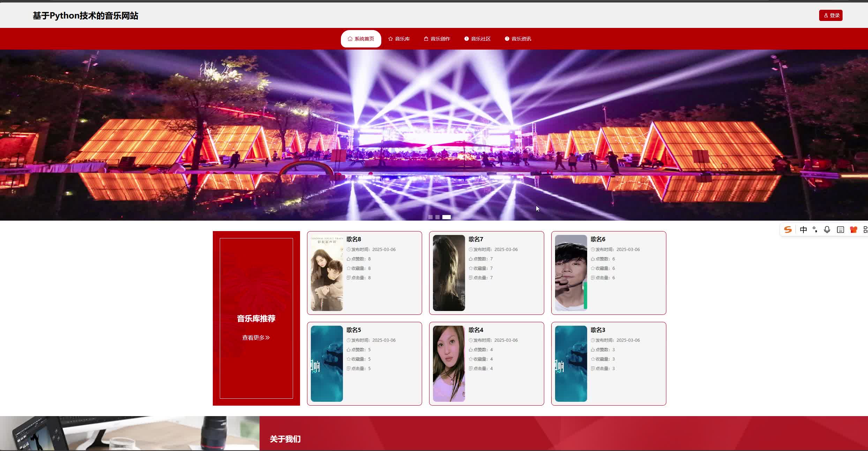Click the 登录 login button
Viewport: 868px width, 451px height.
click(x=831, y=15)
